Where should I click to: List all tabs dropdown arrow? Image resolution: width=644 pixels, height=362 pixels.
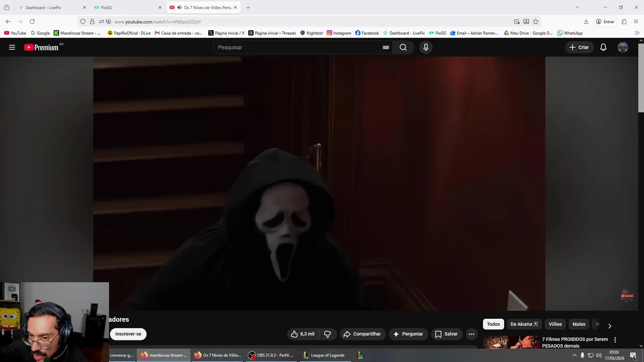(x=577, y=7)
